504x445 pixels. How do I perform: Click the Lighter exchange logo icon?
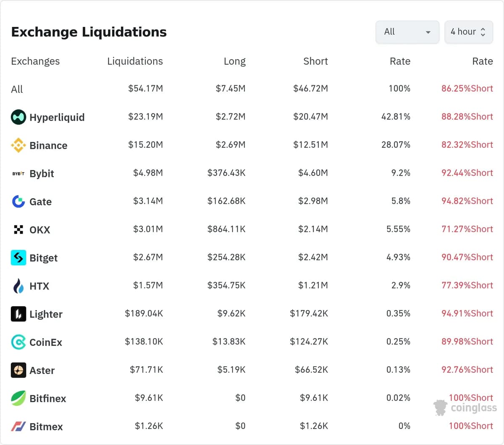18,314
